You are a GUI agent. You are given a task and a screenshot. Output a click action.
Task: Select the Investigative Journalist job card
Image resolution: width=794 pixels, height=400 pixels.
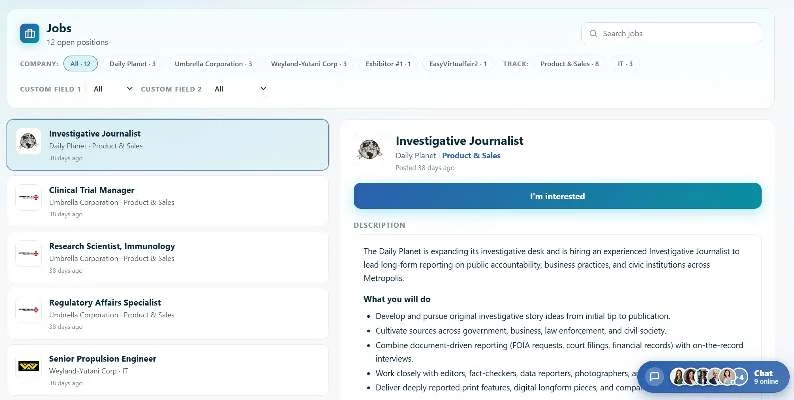tap(168, 145)
